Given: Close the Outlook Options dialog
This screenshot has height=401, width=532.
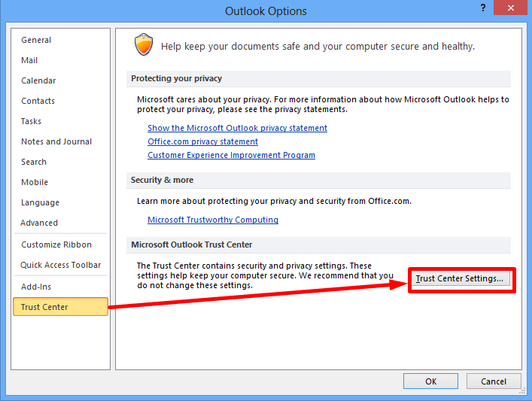Looking at the screenshot, I should 510,8.
